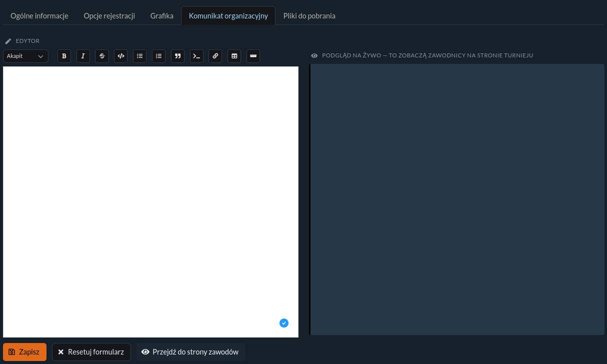Switch to the Ogólne informacje tab
The width and height of the screenshot is (607, 364).
tap(39, 15)
